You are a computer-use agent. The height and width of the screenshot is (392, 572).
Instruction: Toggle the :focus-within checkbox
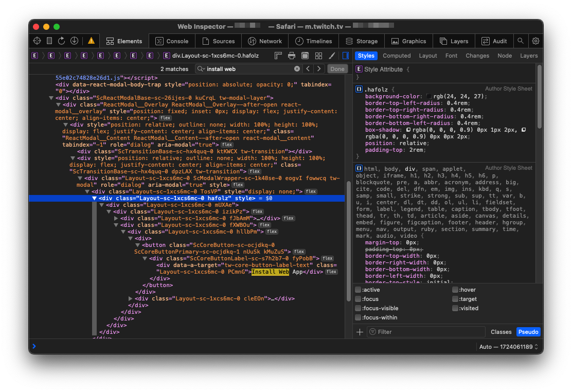pos(358,317)
